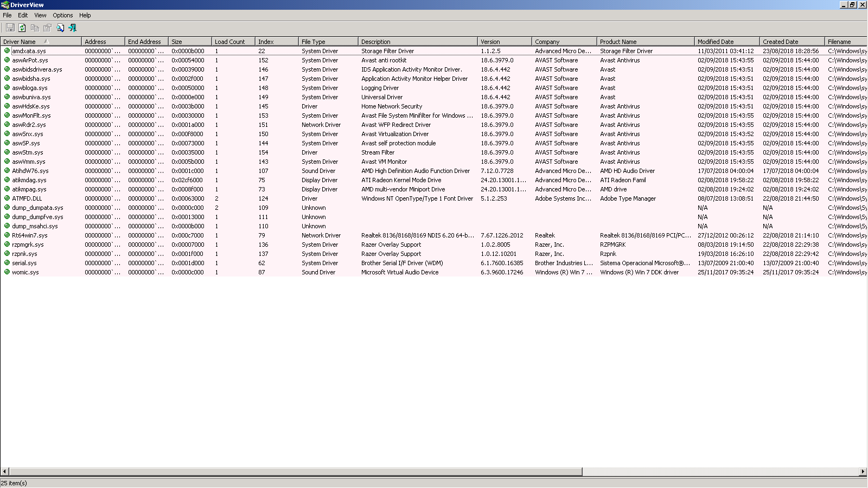Click the Save Selected Items toolbar icon
Viewport: 868px width, 488px height.
tap(10, 28)
